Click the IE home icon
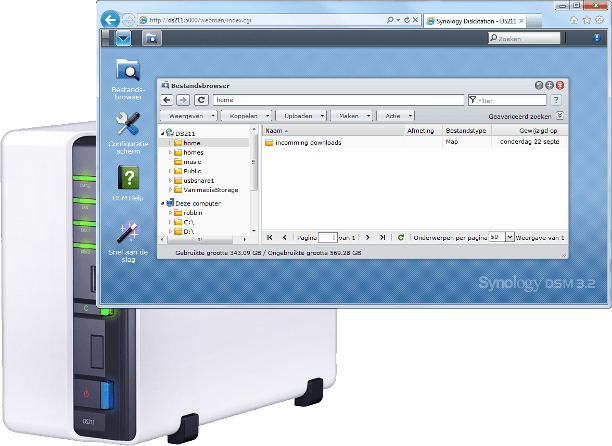The height and width of the screenshot is (446, 612). pyautogui.click(x=574, y=20)
